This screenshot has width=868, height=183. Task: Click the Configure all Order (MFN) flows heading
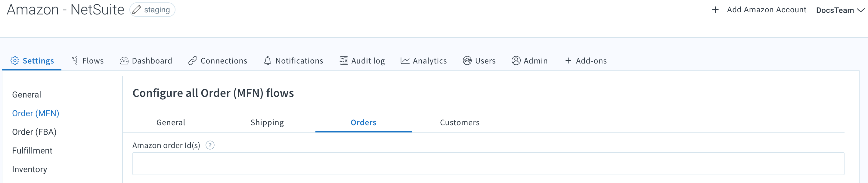pos(213,93)
